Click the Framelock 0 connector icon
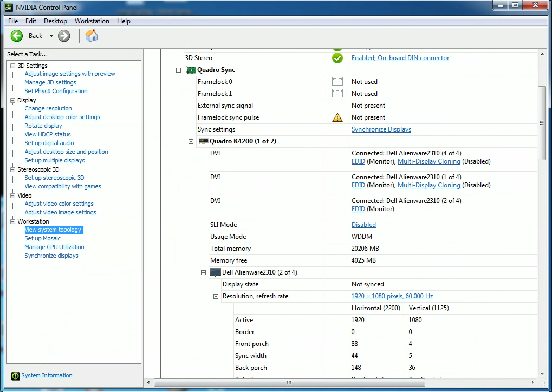This screenshot has width=552, height=392. coord(337,82)
